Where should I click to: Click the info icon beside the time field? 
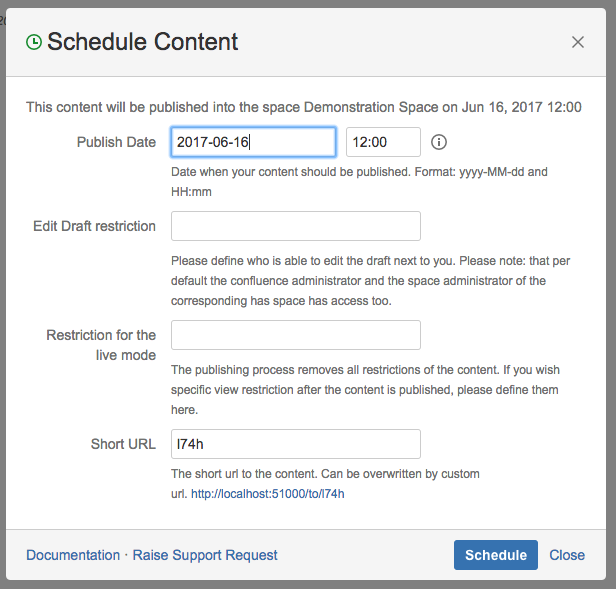(x=438, y=142)
